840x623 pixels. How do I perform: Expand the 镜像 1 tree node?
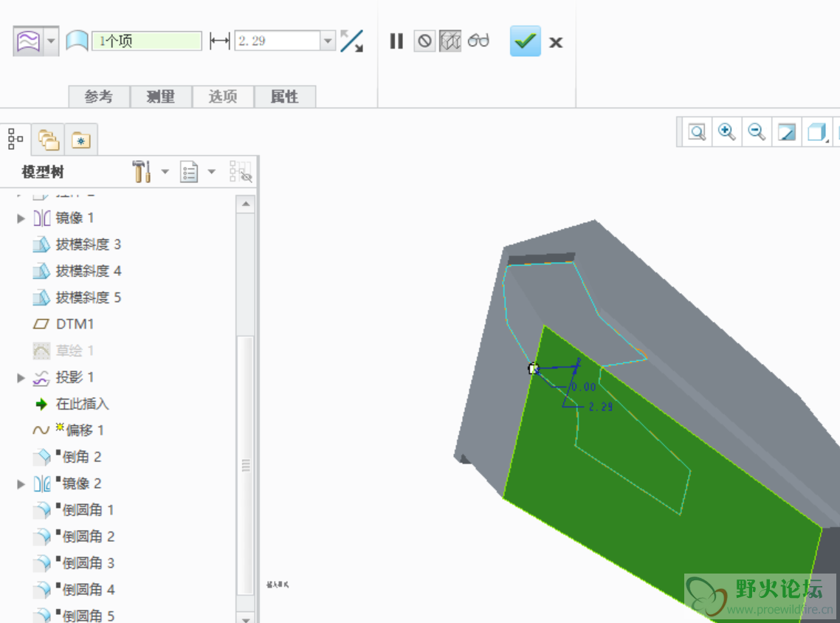coord(21,218)
